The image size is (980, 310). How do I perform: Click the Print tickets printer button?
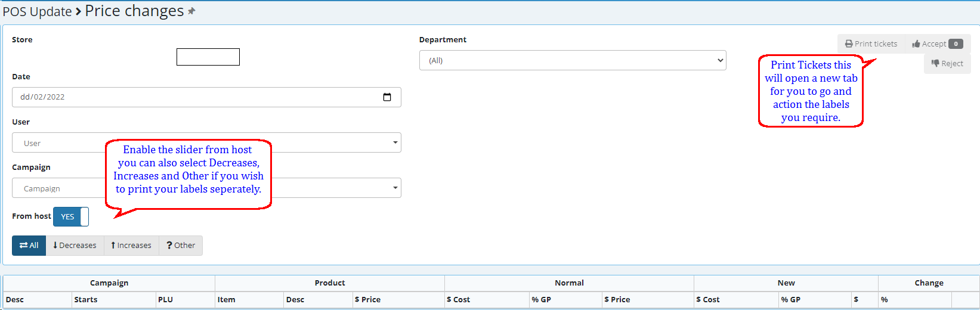pyautogui.click(x=871, y=44)
